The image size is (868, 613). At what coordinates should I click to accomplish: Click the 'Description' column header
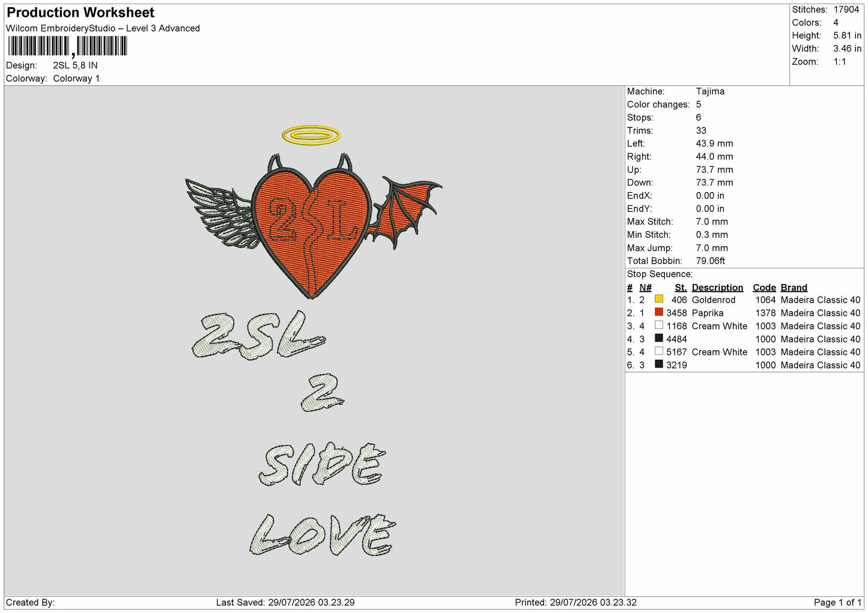pyautogui.click(x=717, y=288)
